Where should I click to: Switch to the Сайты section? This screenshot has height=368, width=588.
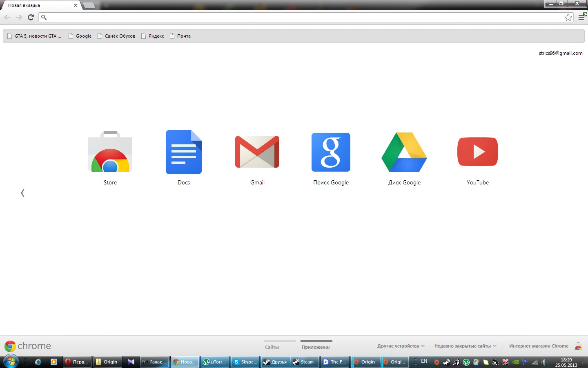[280, 345]
